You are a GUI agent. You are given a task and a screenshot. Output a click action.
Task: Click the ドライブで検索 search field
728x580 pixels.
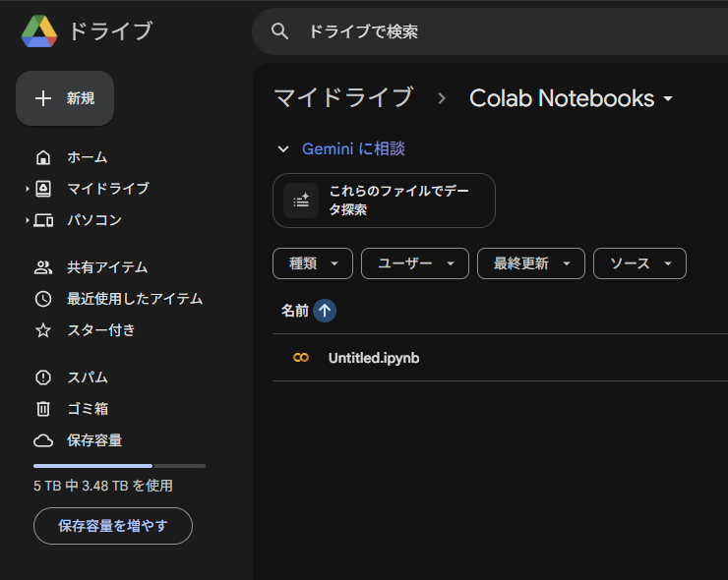tap(492, 31)
